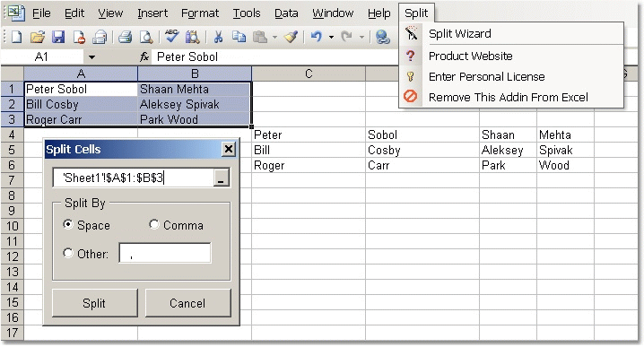
Task: Open the Format menu
Action: (200, 13)
